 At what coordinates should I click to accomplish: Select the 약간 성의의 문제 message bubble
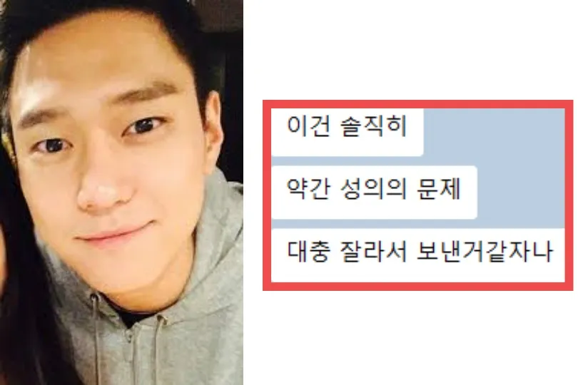(374, 192)
